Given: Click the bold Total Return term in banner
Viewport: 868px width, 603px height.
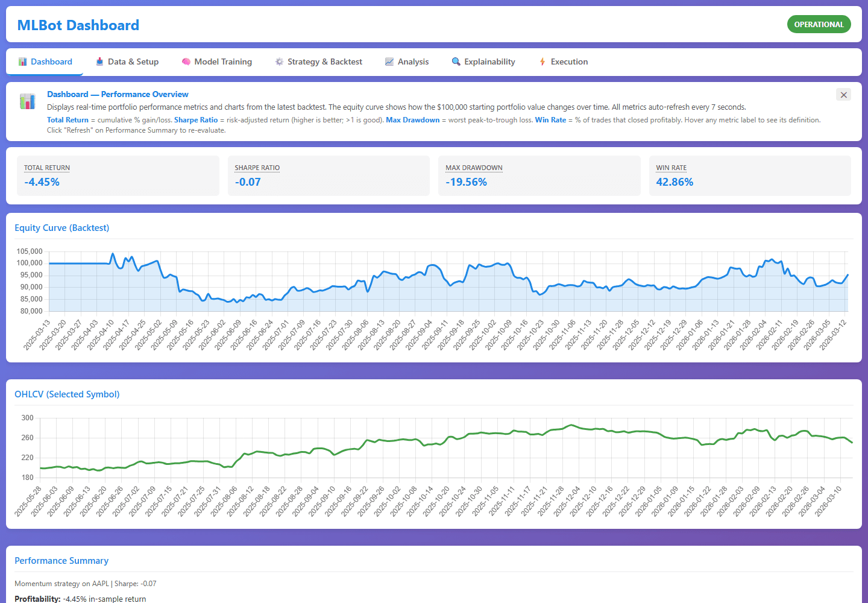Looking at the screenshot, I should coord(68,120).
